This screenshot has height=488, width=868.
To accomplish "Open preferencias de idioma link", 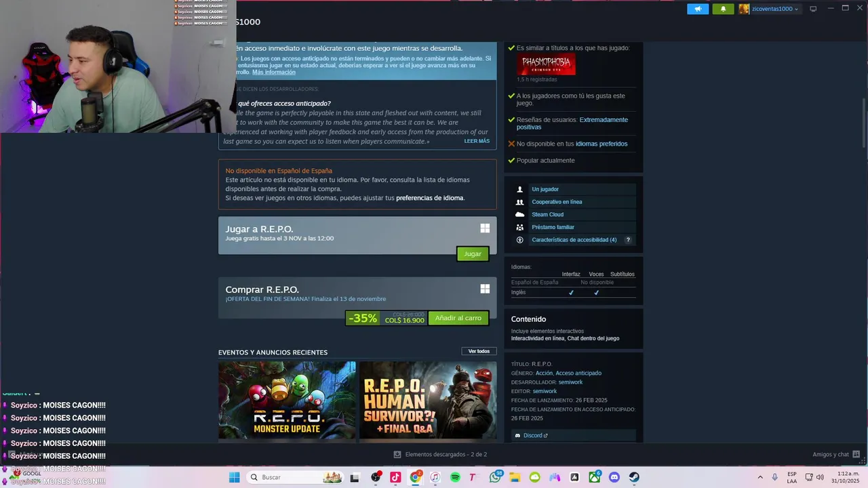I will click(x=430, y=198).
